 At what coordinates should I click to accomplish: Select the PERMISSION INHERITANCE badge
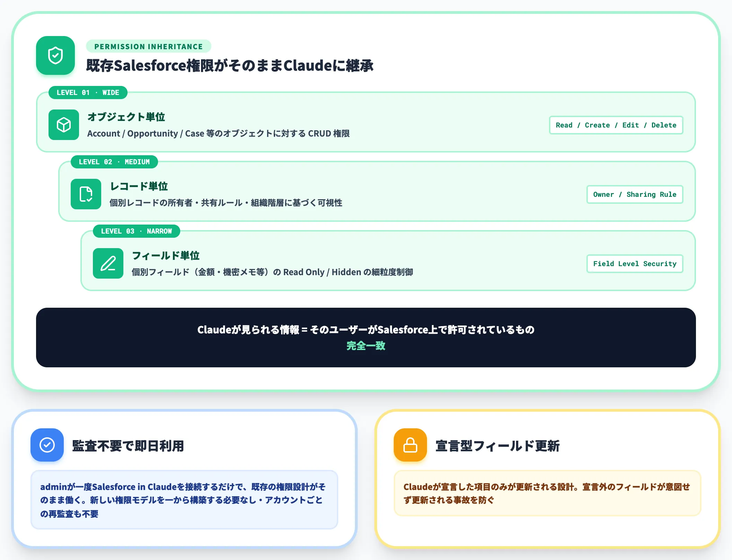pyautogui.click(x=149, y=46)
